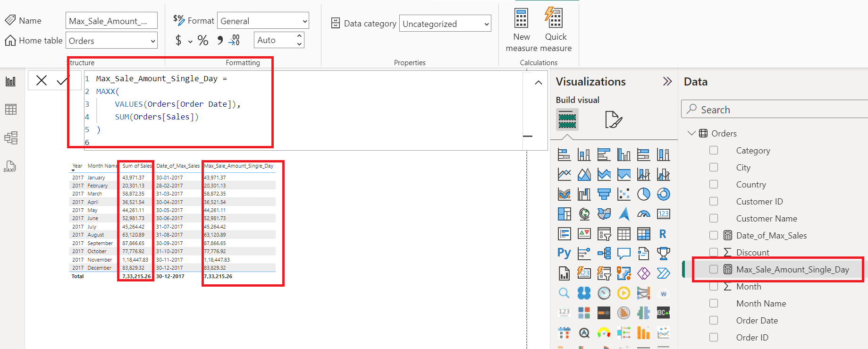Apply percentage format icon

pyautogui.click(x=203, y=41)
